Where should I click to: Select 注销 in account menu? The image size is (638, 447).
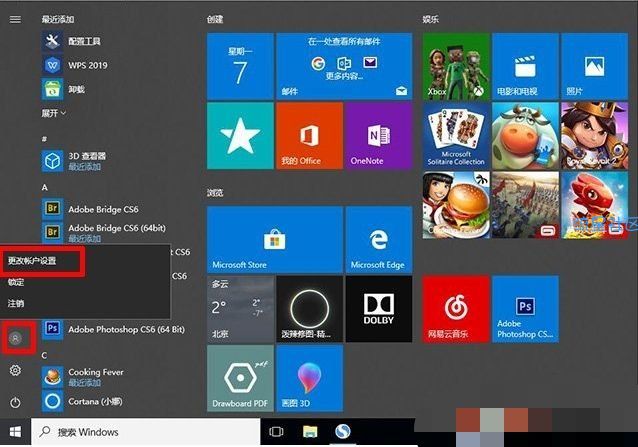tap(16, 303)
